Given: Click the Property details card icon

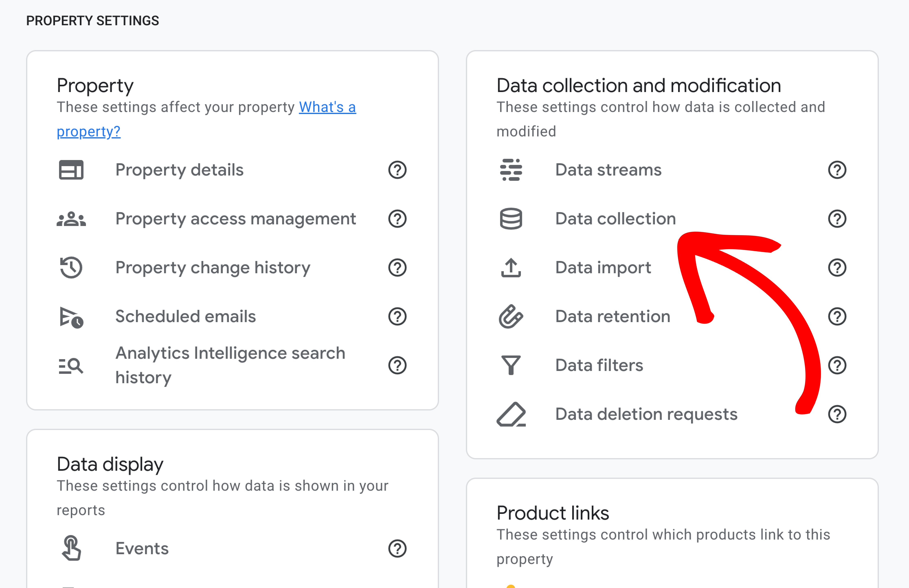Looking at the screenshot, I should pyautogui.click(x=71, y=170).
